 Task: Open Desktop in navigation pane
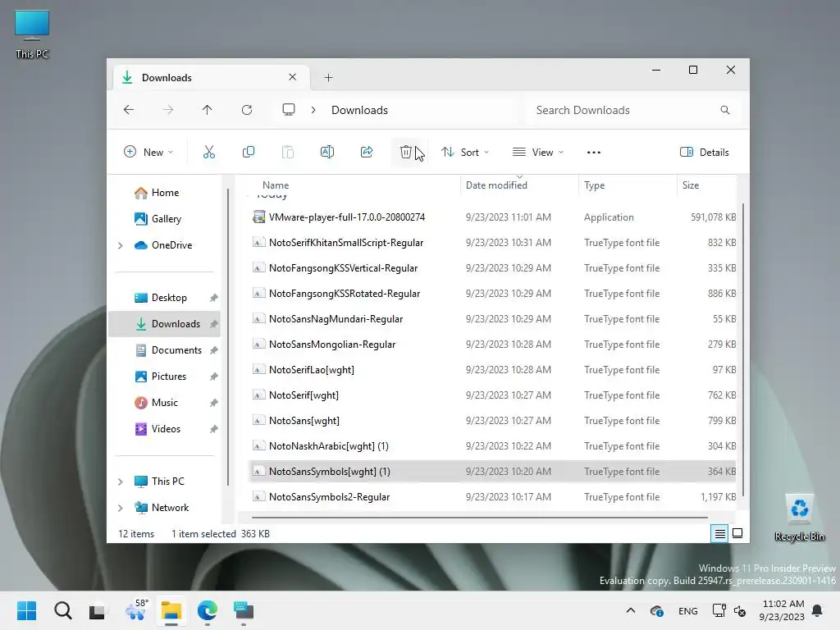[169, 298]
